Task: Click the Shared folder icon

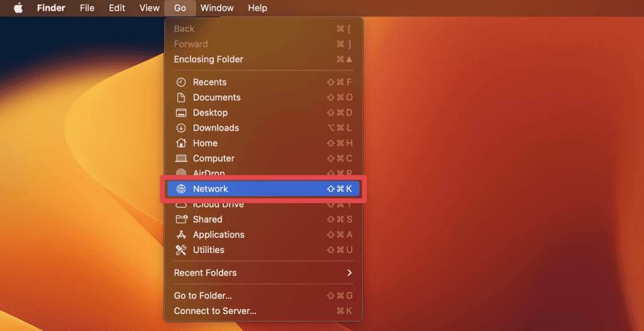Action: click(182, 219)
